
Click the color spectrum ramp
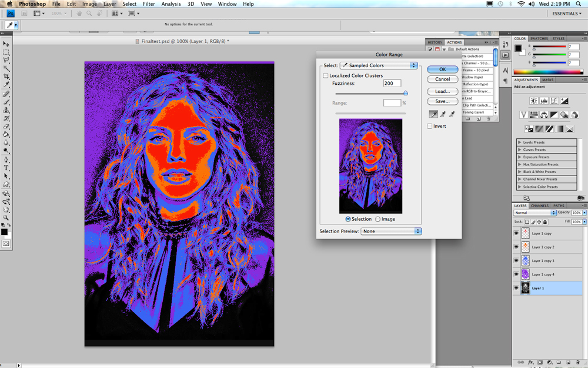548,71
